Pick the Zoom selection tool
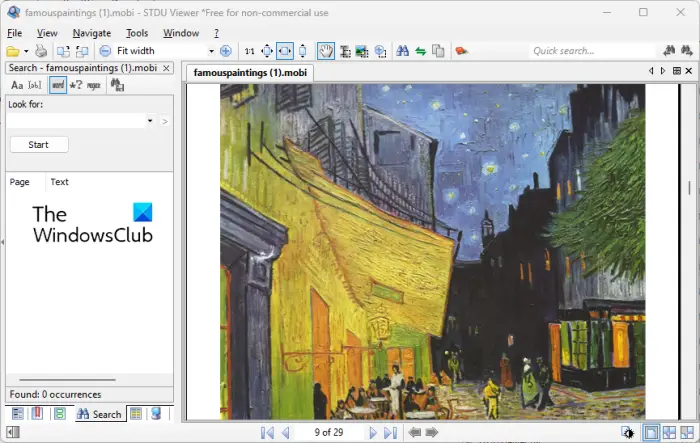 pos(380,51)
